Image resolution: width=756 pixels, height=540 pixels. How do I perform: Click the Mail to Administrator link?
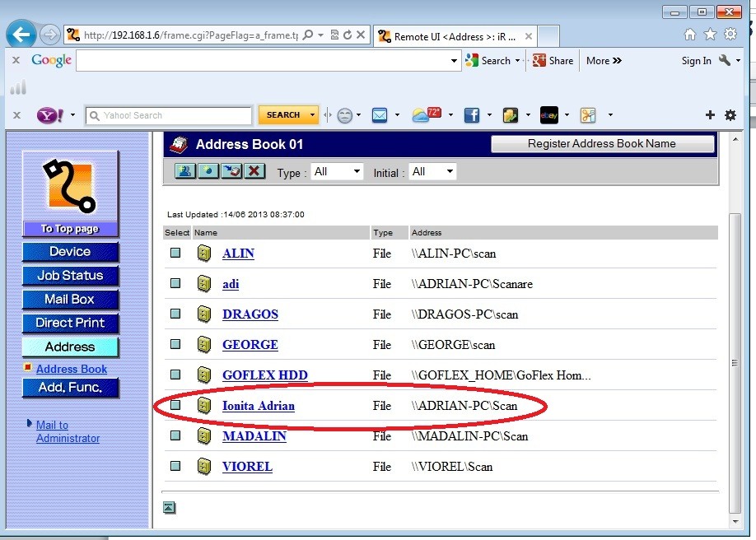[68, 431]
